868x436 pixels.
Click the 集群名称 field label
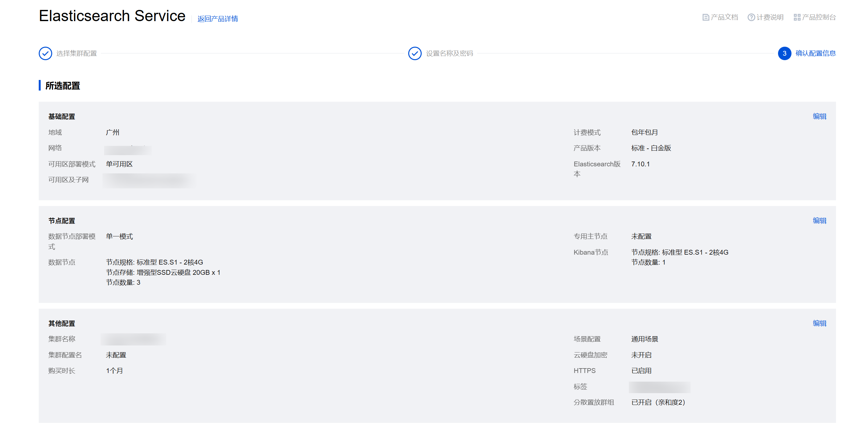pos(62,339)
